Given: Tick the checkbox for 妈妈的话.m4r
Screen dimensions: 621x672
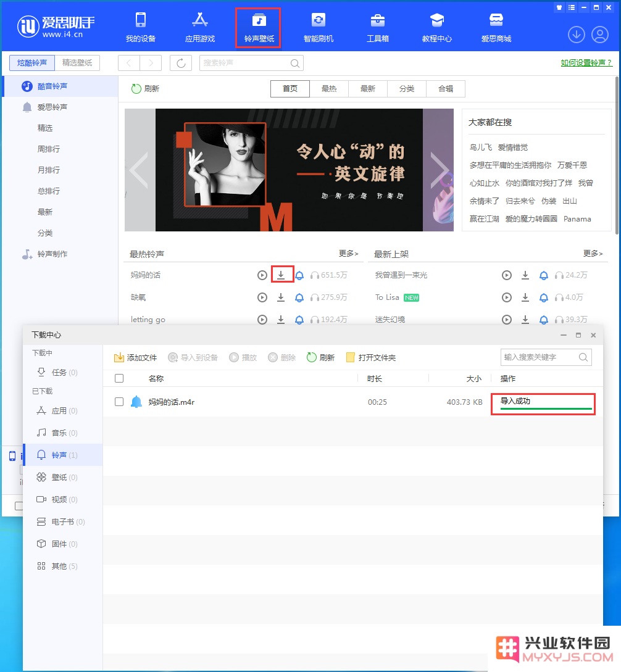Looking at the screenshot, I should (119, 402).
